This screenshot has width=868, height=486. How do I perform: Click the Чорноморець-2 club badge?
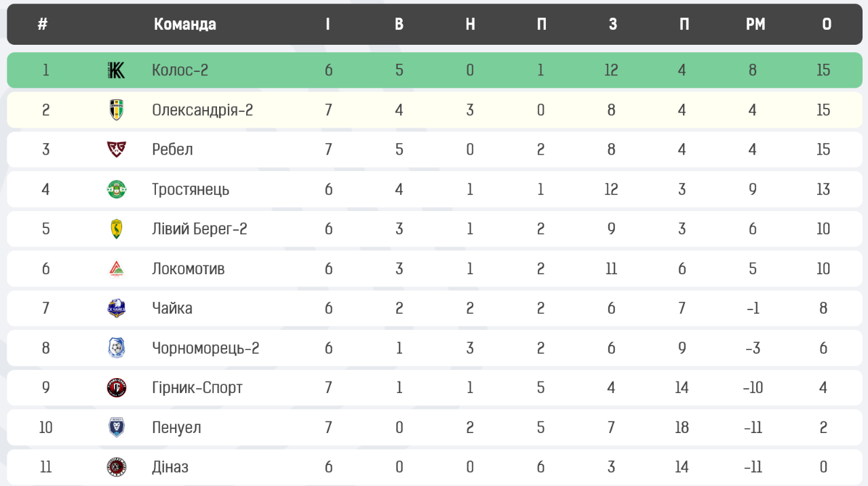point(117,348)
